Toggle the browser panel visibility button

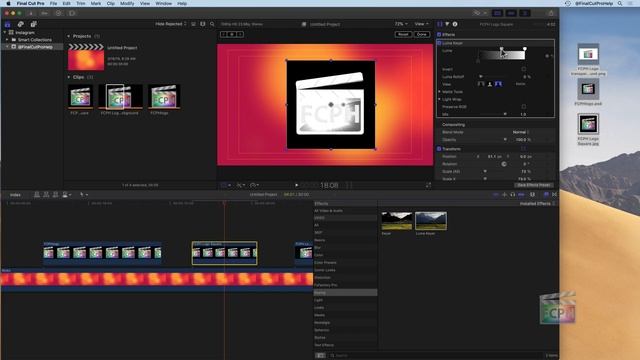coord(497,13)
